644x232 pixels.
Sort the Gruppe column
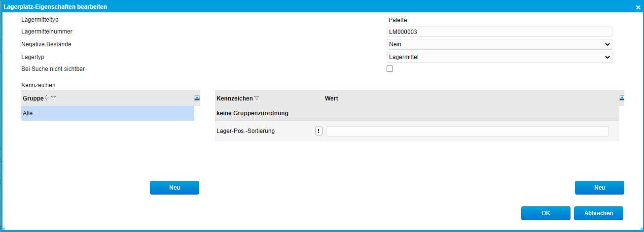tap(46, 99)
